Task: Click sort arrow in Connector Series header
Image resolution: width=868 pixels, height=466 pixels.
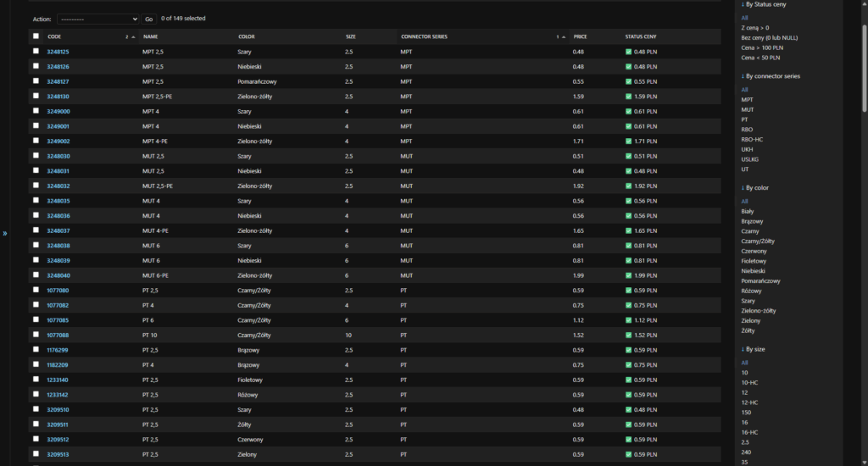Action: click(564, 36)
